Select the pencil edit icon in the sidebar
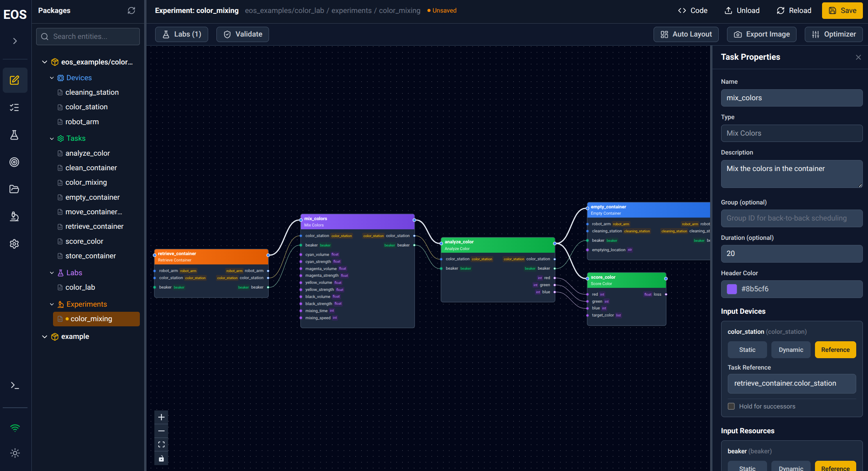The width and height of the screenshot is (868, 471). click(15, 80)
